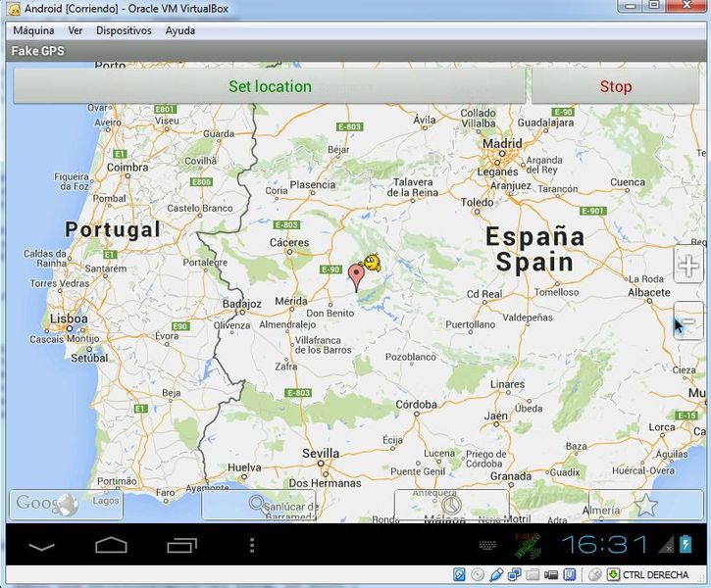Zoom out with the minus button

688,320
